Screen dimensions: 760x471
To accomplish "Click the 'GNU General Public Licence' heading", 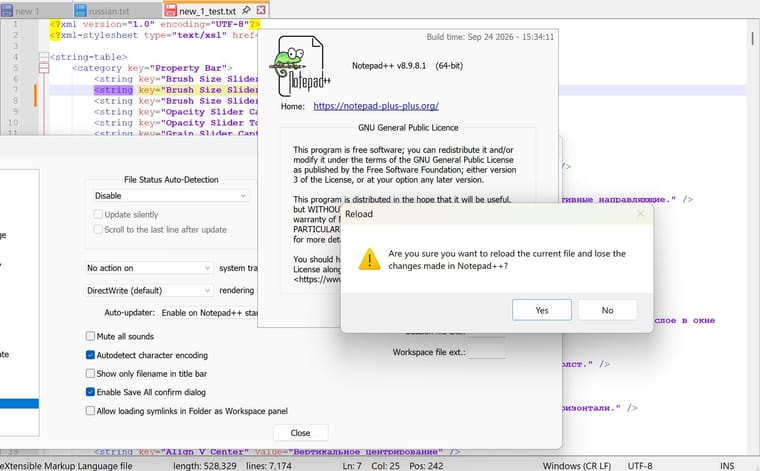I will point(408,127).
